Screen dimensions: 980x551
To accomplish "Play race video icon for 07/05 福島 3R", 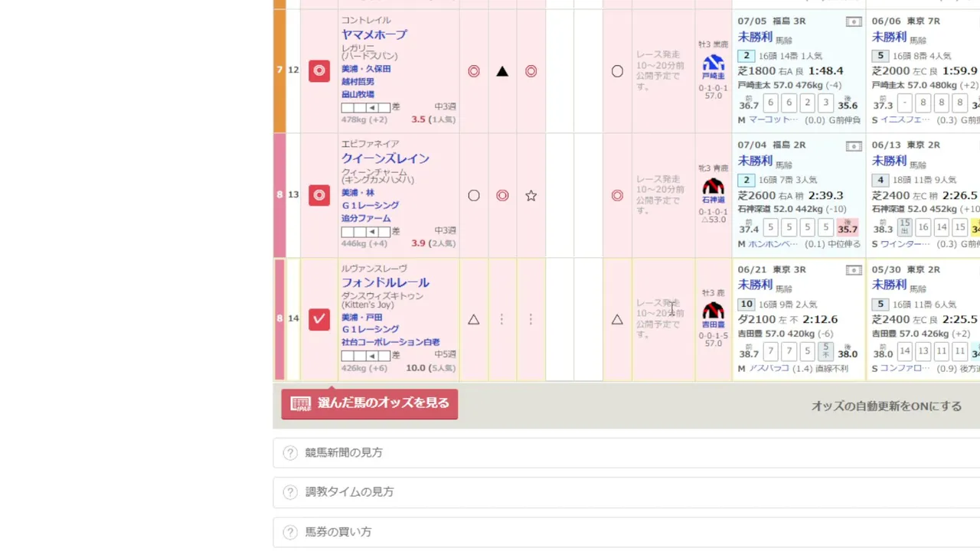I will tap(854, 21).
